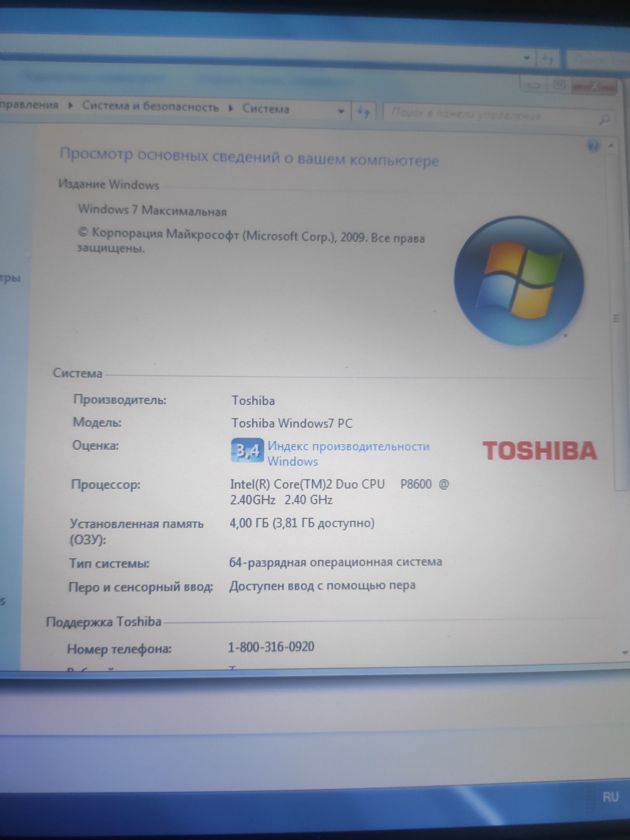Select the installed memory value 4,00 ГБ
The image size is (630, 840).
tap(249, 523)
